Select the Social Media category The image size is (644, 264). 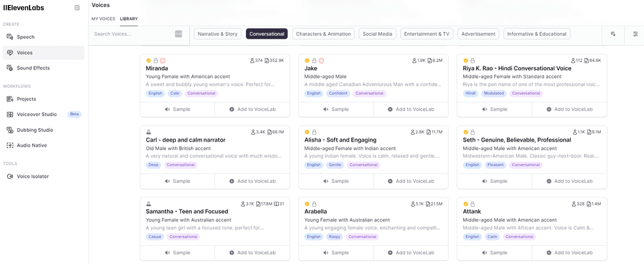[x=377, y=34]
